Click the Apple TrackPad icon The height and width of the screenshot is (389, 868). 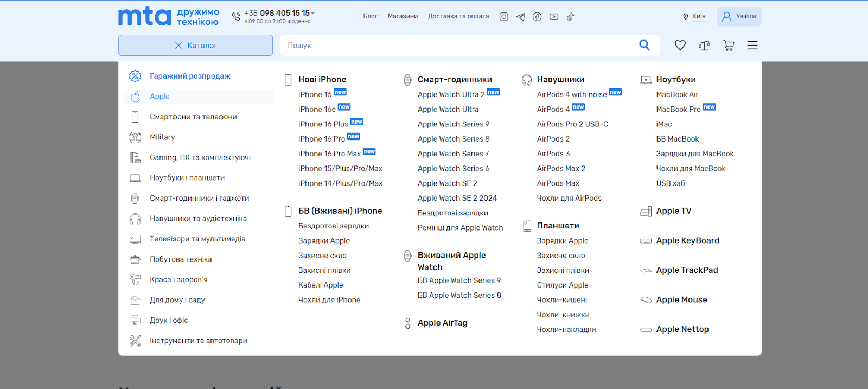coord(646,270)
